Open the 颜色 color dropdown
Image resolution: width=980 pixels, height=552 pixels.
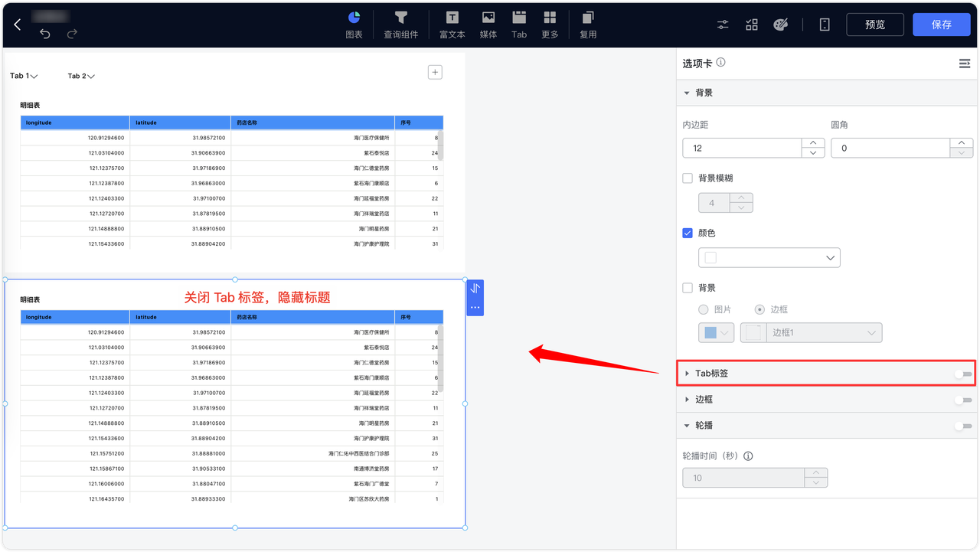769,258
